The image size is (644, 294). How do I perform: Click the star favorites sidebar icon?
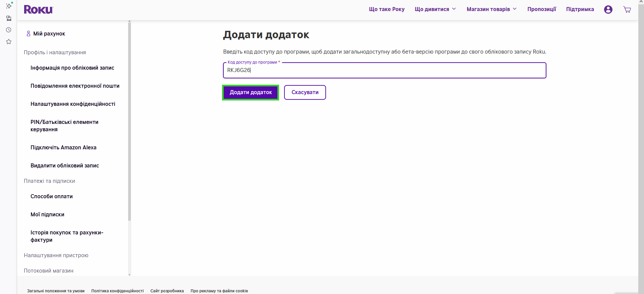[9, 42]
